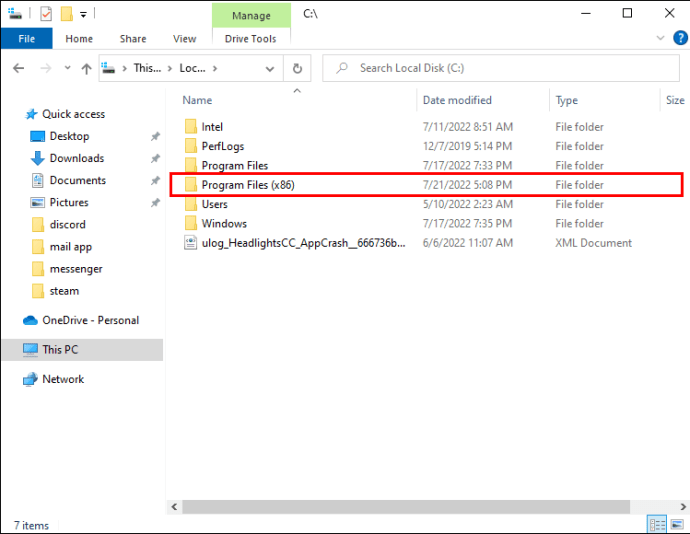This screenshot has width=690, height=534.
Task: Select the Intel folder
Action: point(212,127)
